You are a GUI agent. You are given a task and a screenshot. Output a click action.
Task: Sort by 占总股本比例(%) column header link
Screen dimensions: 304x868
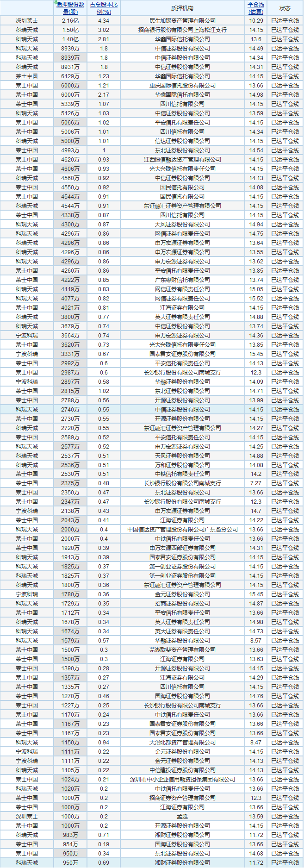tap(104, 8)
